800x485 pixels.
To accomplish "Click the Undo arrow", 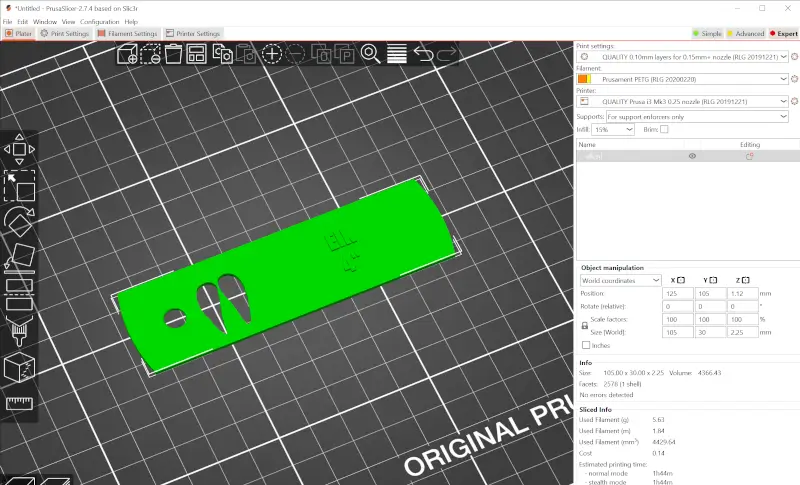I will 423,54.
